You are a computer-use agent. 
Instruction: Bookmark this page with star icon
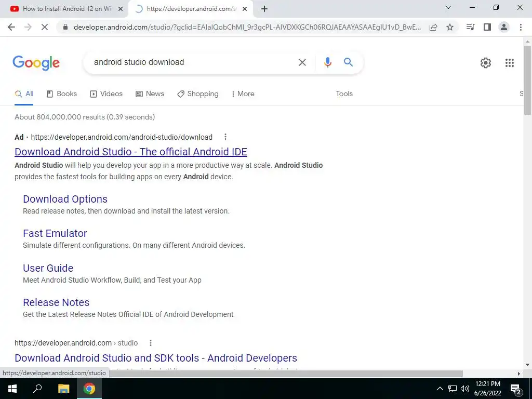pyautogui.click(x=450, y=28)
